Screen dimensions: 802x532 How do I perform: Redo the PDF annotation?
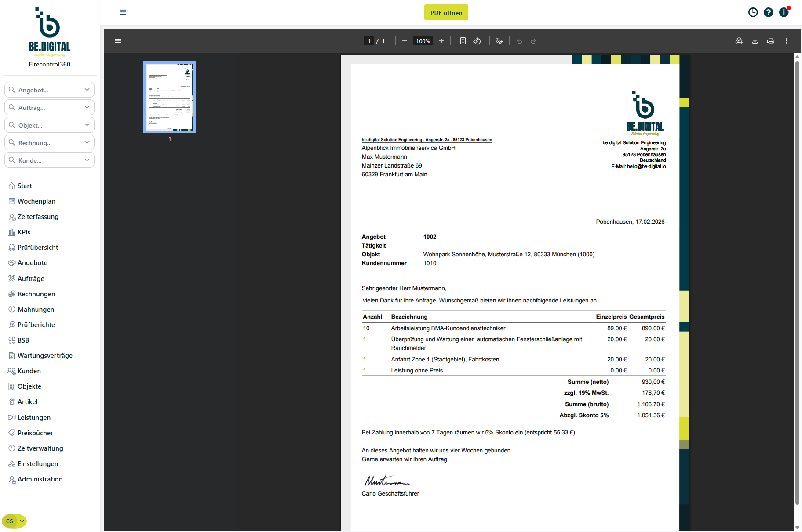pyautogui.click(x=533, y=41)
